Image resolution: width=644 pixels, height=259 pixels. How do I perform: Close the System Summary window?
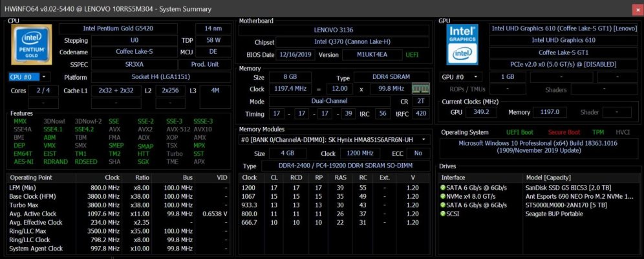(638, 8)
